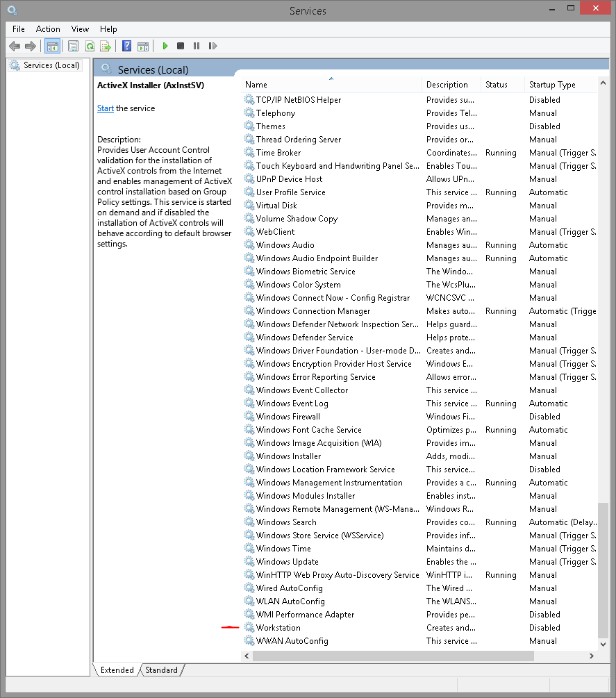
Task: Select the Windows Biometric Service row
Action: click(419, 271)
